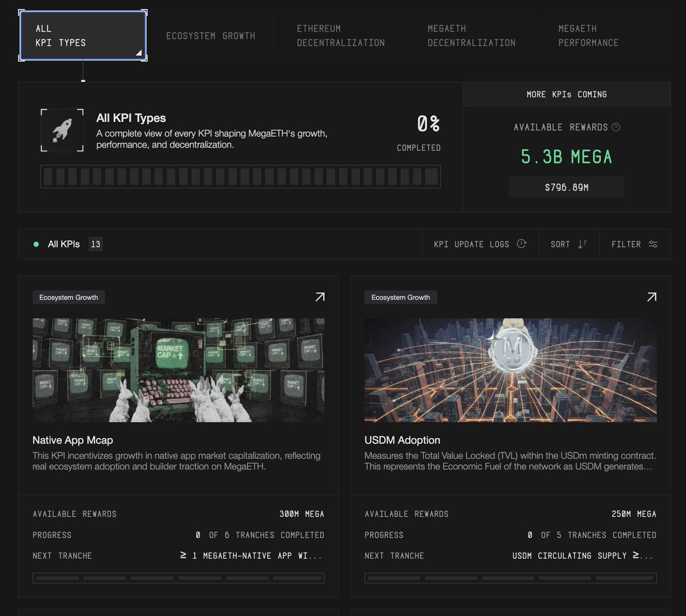Click 0 of 5 tranches completed text
Viewport: 686px width, 616px height.
click(592, 535)
